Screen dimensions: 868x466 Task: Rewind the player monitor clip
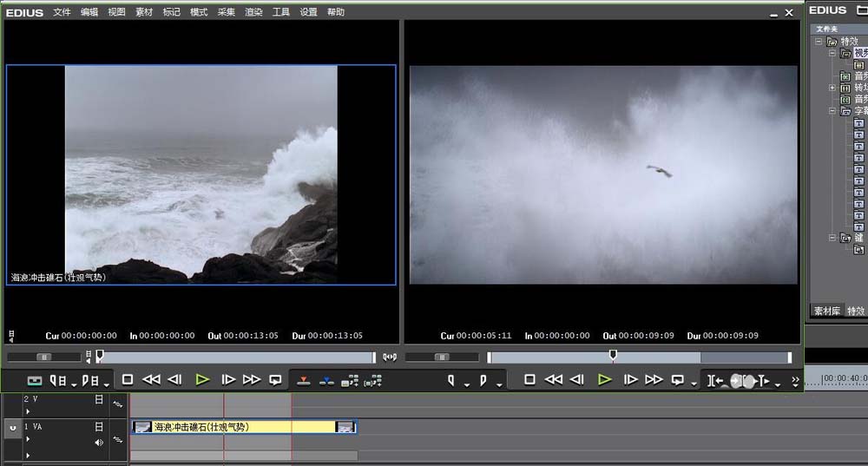151,380
